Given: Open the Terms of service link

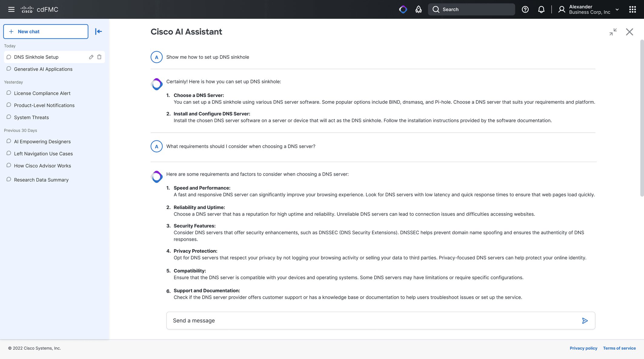Looking at the screenshot, I should (x=619, y=348).
